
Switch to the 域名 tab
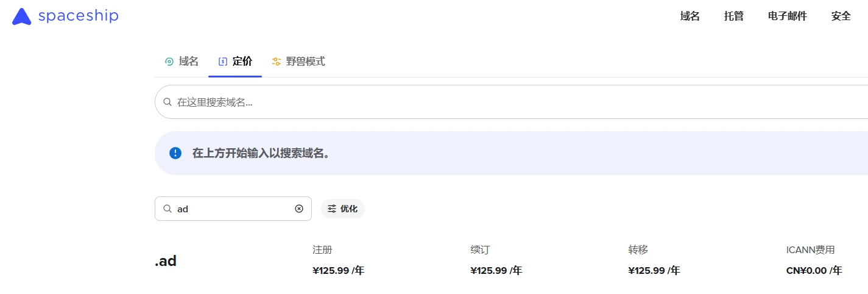[182, 62]
